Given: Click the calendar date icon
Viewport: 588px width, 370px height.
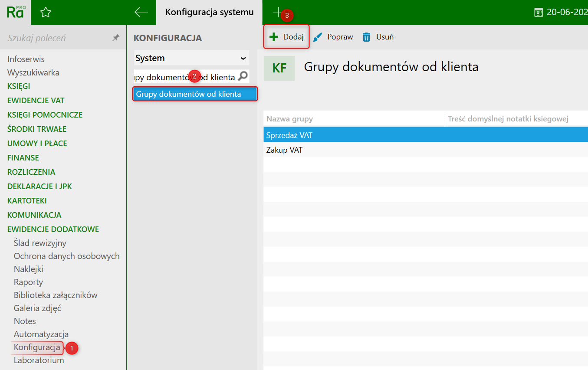Looking at the screenshot, I should pos(539,13).
